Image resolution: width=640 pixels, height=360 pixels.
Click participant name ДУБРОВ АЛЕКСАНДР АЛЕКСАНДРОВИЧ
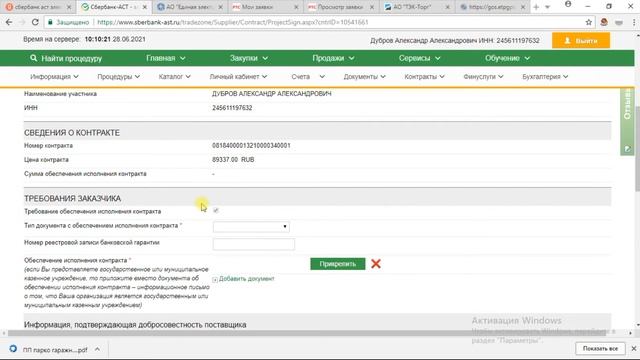[271, 94]
